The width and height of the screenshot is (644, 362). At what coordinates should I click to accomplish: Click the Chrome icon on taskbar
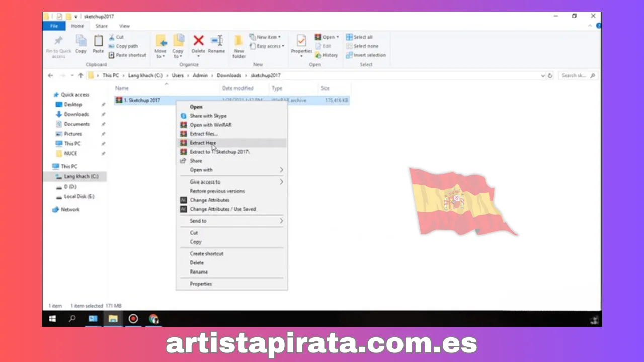154,319
